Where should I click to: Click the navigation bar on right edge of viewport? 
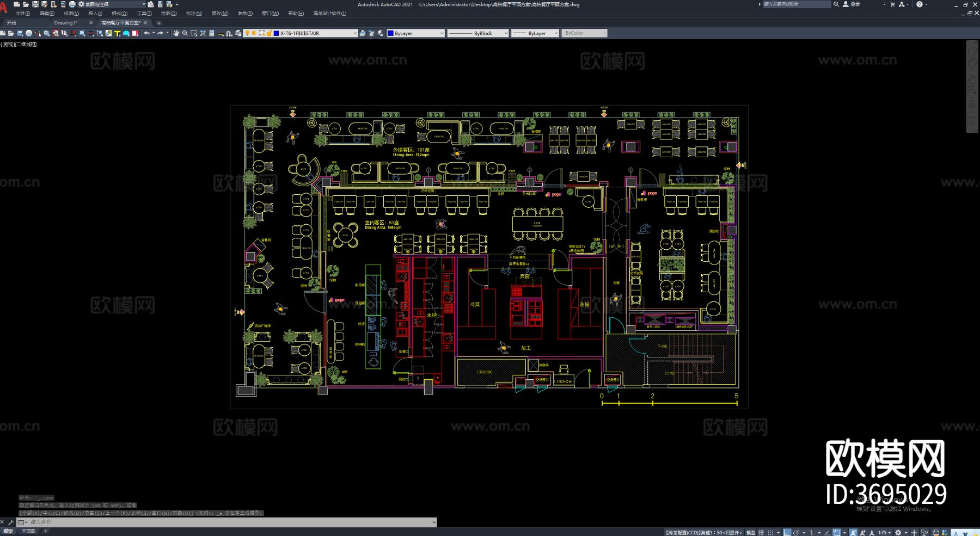point(972,87)
